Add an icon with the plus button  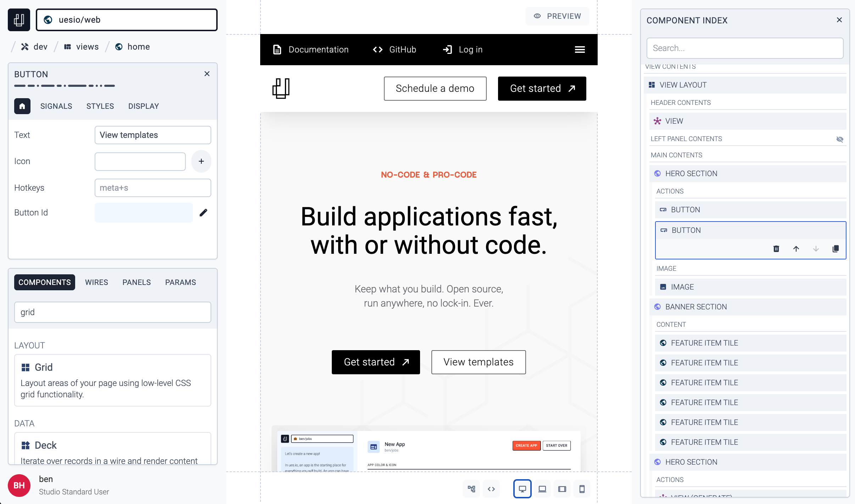(201, 161)
